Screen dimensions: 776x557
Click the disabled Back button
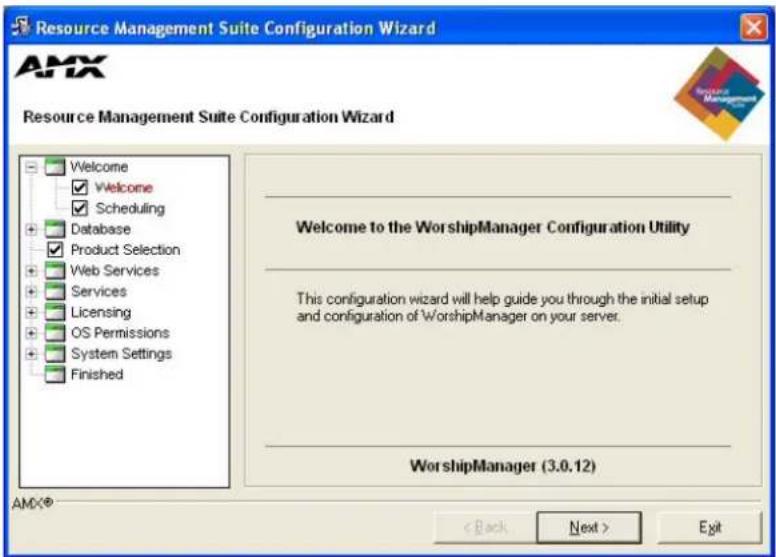pyautogui.click(x=485, y=527)
